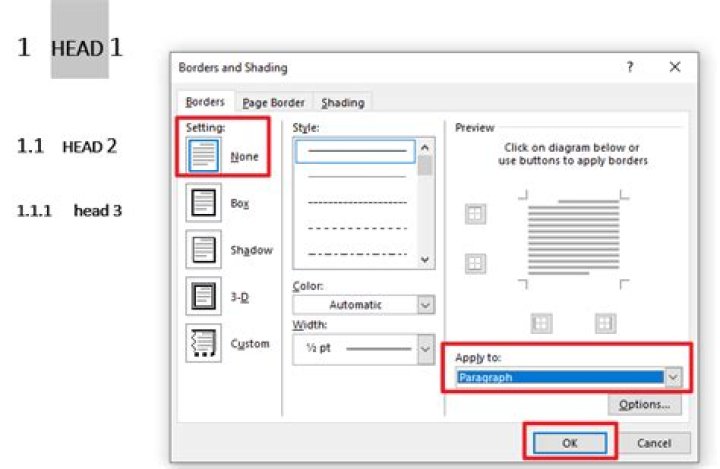Toggle the right border button in Preview
The image size is (720, 469).
605,323
